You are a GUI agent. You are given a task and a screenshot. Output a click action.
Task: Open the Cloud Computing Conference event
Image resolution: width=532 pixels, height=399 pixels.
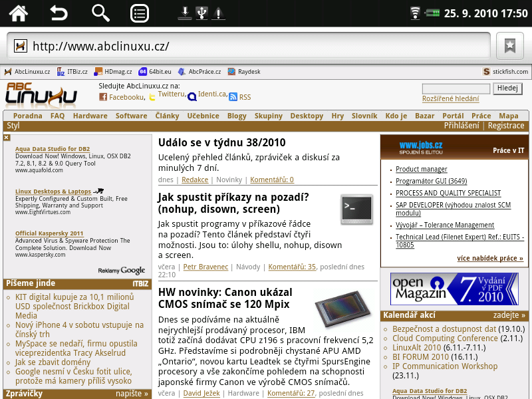click(x=445, y=338)
